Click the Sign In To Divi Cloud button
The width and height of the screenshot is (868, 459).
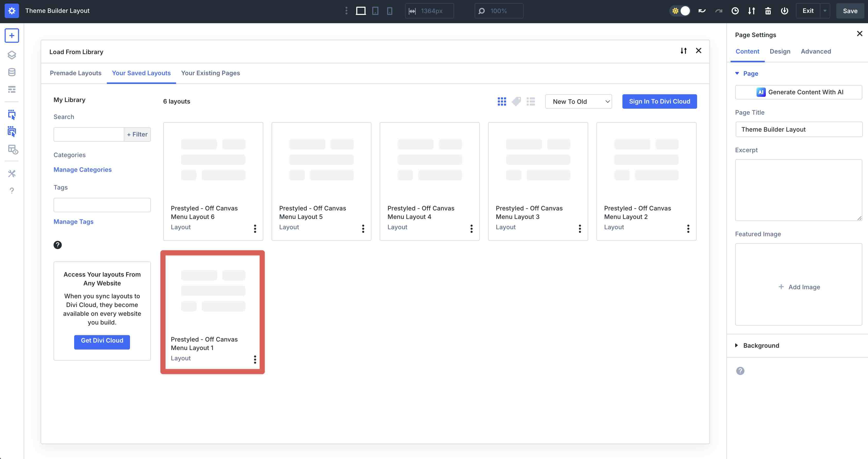coord(659,101)
